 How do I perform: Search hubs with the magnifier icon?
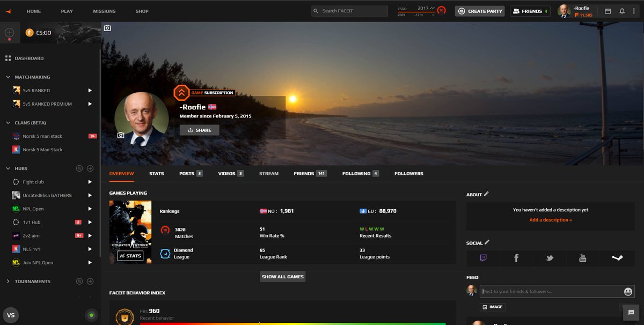[79, 168]
